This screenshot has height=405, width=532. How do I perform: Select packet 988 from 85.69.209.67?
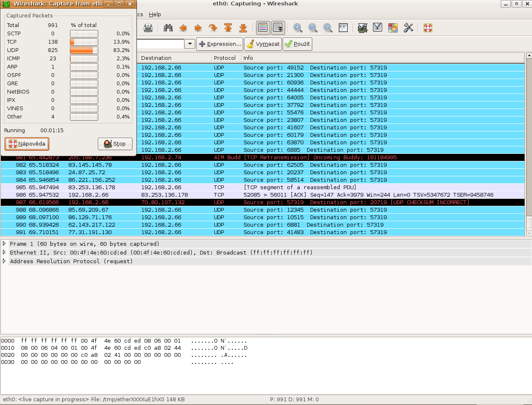(263, 210)
